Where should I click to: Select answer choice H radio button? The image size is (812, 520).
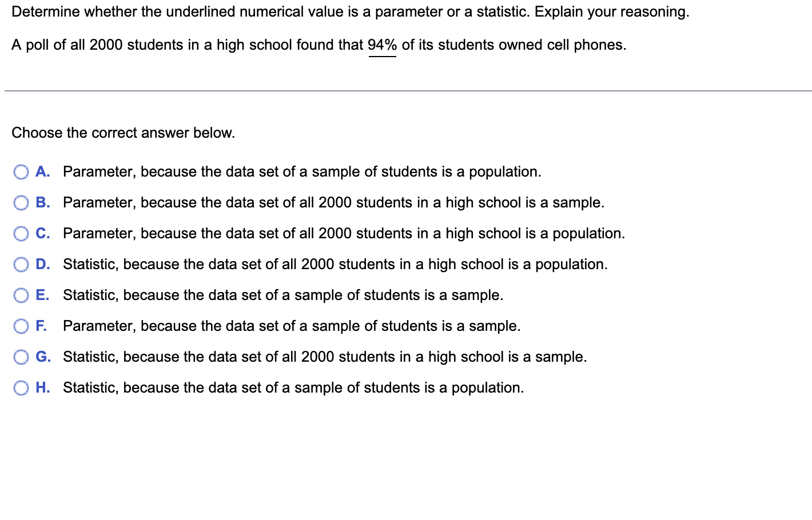point(21,387)
